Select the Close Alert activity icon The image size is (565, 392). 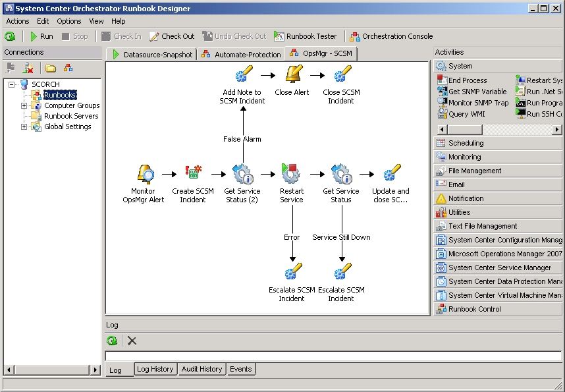coord(292,74)
